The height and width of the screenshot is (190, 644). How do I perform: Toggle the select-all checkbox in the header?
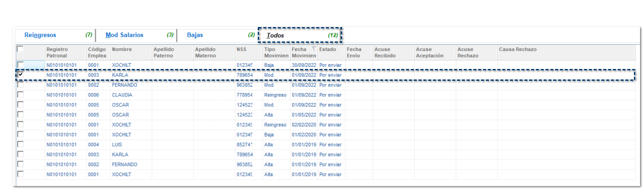click(20, 49)
